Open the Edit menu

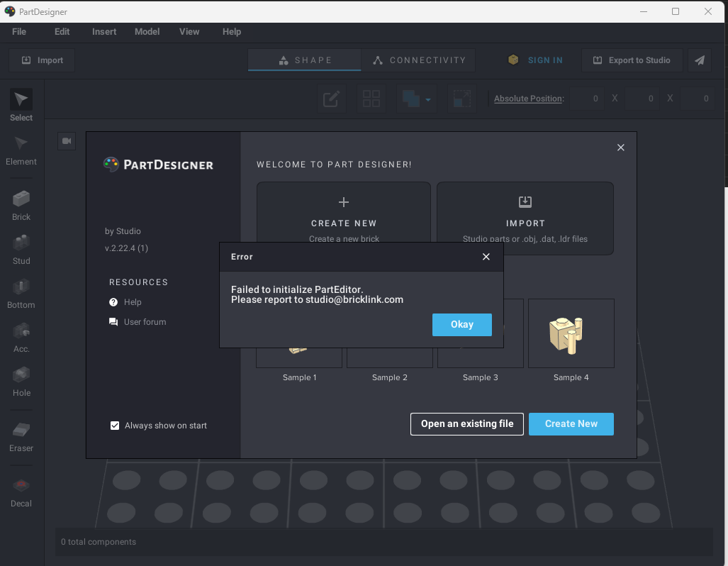[x=62, y=32]
